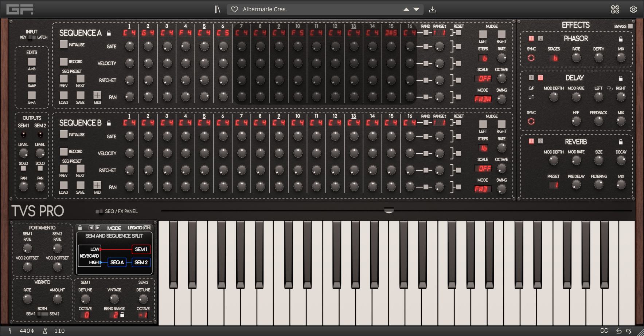Viewport: 644px width, 336px height.
Task: Click the save preset download icon
Action: [433, 9]
